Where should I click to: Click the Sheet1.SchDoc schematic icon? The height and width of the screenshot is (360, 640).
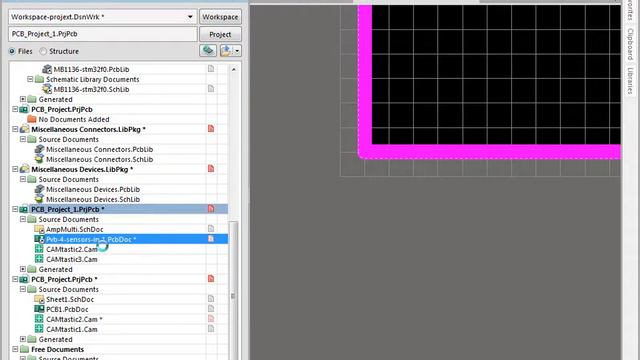pyautogui.click(x=40, y=299)
